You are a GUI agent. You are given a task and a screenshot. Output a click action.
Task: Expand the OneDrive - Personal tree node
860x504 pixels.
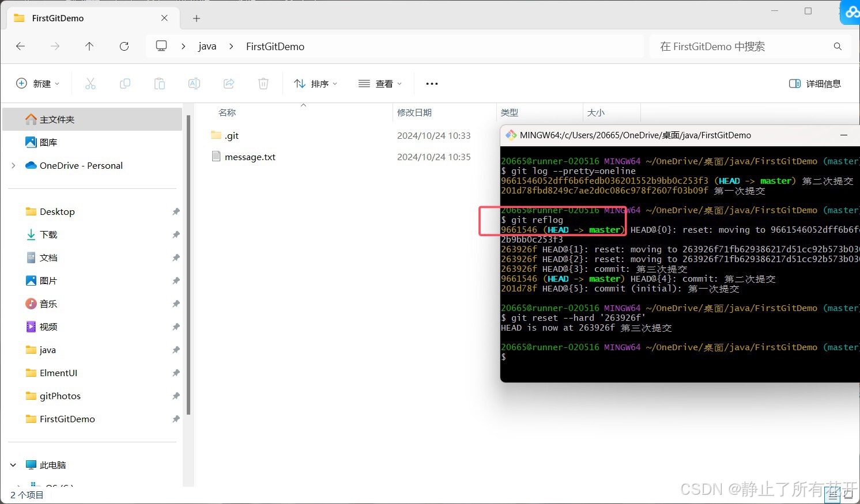[13, 165]
